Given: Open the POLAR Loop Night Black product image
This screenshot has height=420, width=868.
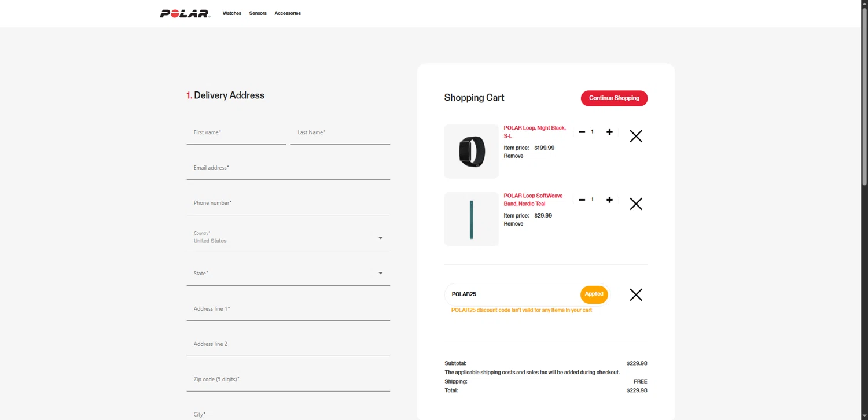Looking at the screenshot, I should (x=472, y=152).
